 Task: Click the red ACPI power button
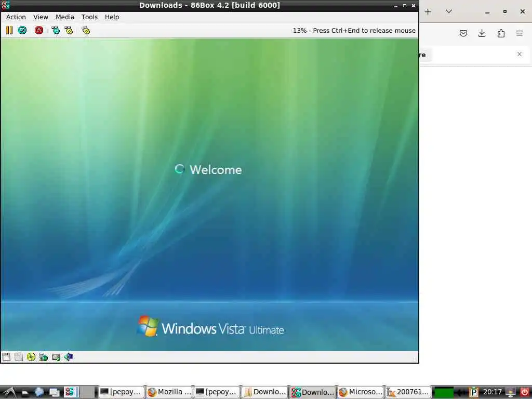tap(39, 30)
